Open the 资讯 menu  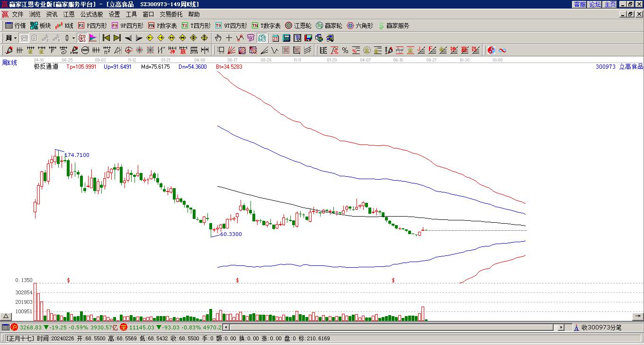pos(52,14)
